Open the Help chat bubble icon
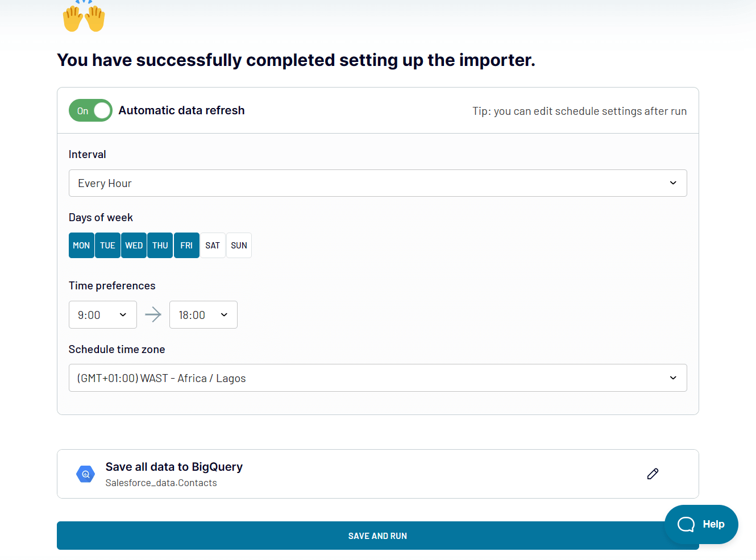 click(x=685, y=524)
